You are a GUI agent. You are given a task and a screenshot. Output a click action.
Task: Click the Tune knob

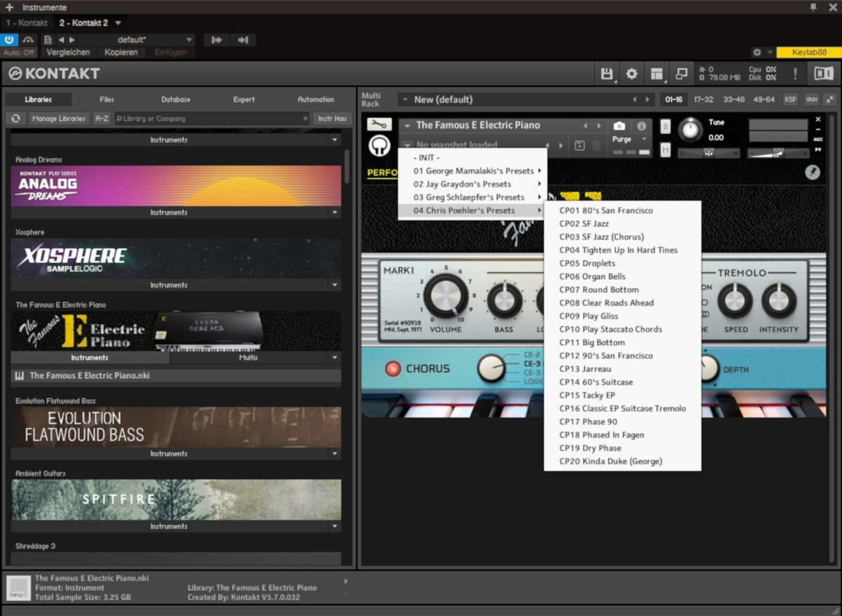pyautogui.click(x=691, y=130)
